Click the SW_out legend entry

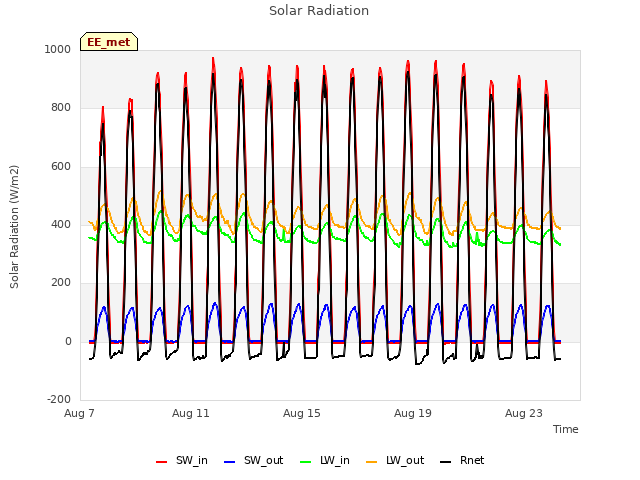254,461
